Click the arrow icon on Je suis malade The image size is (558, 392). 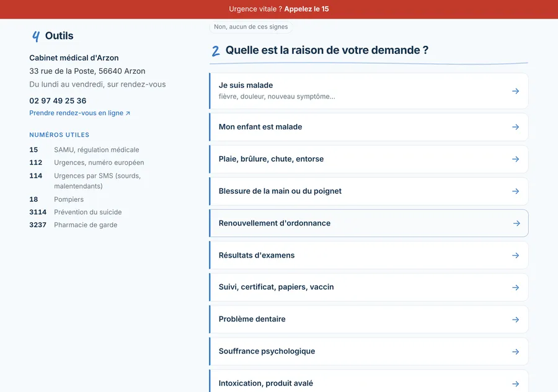click(x=515, y=91)
